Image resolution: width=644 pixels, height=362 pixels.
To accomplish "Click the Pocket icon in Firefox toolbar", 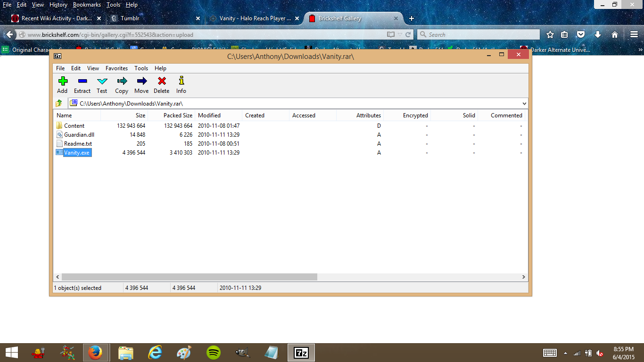I will 581,34.
